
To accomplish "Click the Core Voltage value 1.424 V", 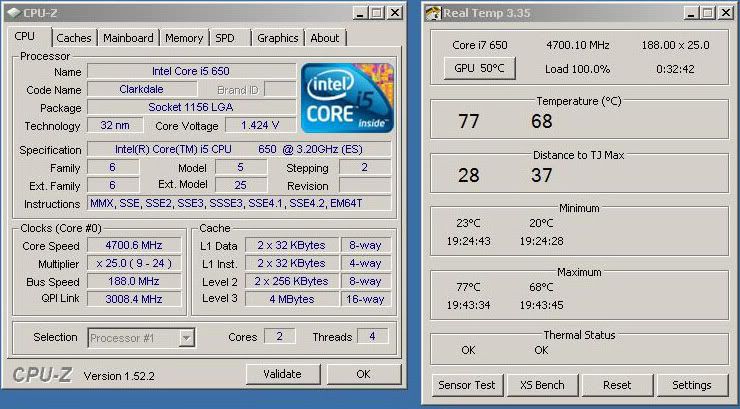I will tap(261, 125).
